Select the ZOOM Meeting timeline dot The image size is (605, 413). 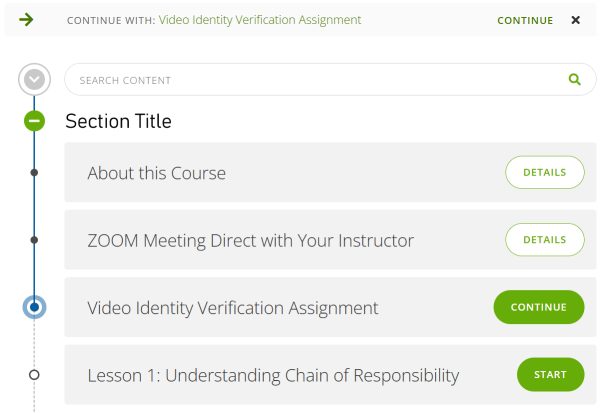point(35,240)
